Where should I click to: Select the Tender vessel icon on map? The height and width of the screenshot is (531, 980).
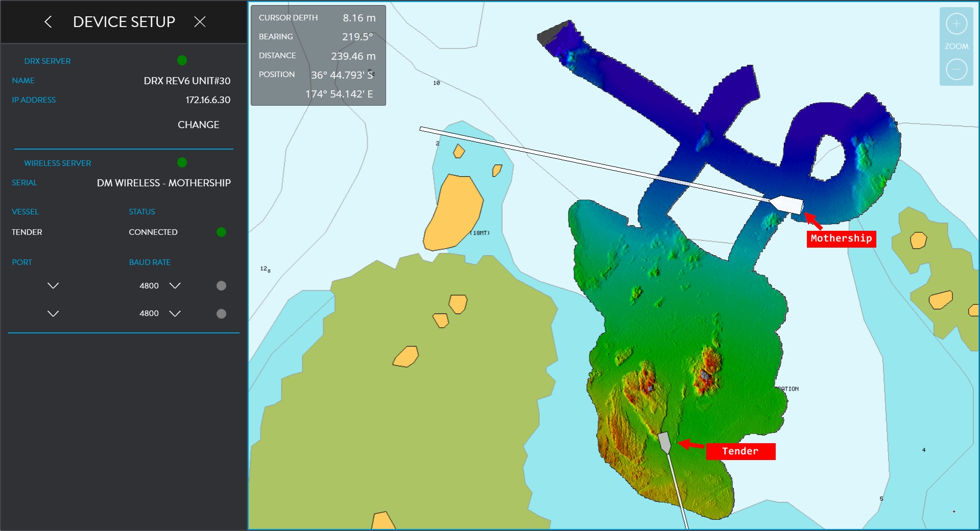tap(664, 442)
